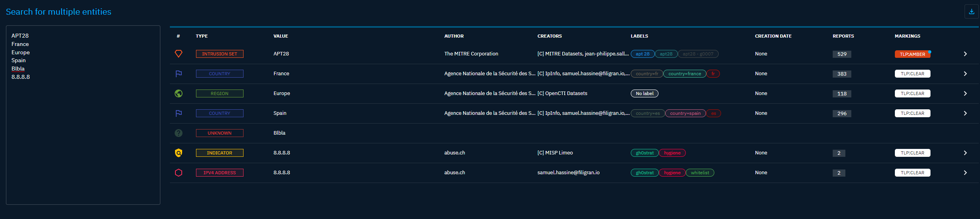Click the APT28 intrusion set icon

(x=179, y=53)
